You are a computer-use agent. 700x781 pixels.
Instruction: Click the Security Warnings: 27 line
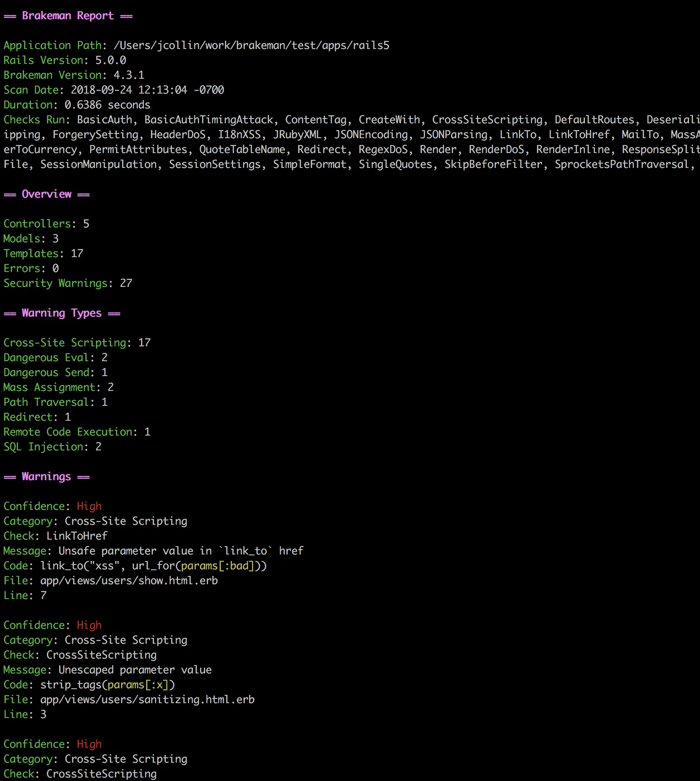pos(67,283)
